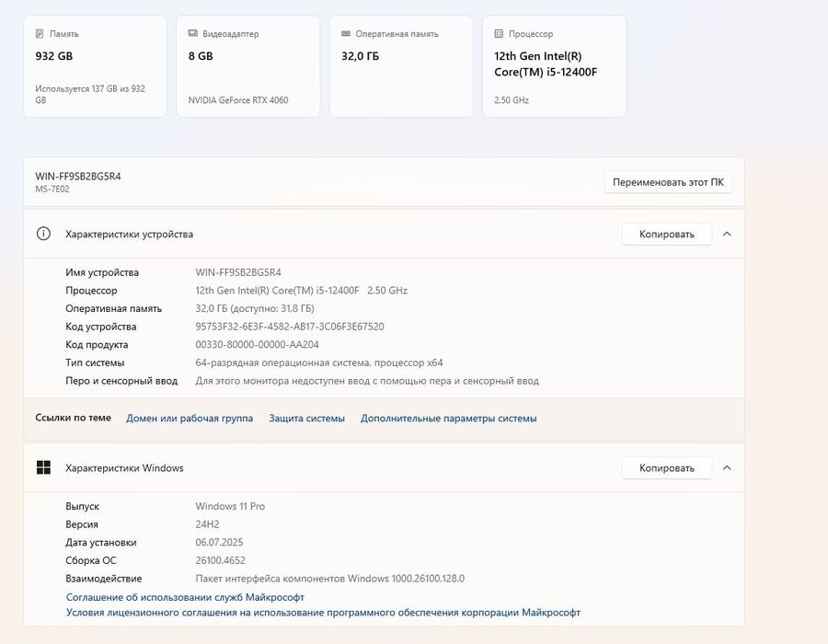This screenshot has width=828, height=644.
Task: Click the Windows 11 Pro edition value
Action: pos(230,506)
